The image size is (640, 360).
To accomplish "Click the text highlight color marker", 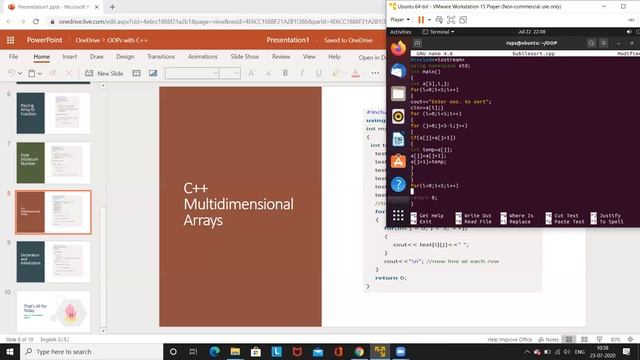I will click(336, 73).
